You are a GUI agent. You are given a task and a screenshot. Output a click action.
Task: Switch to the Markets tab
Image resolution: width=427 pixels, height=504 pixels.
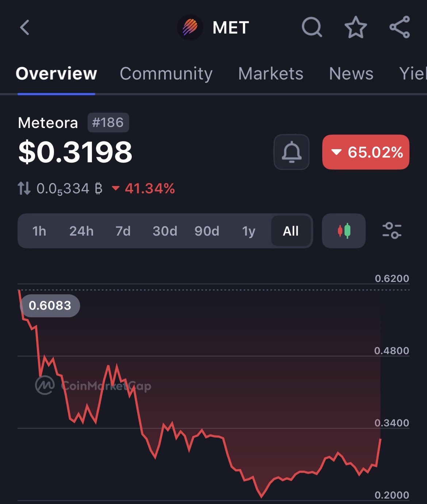[270, 74]
